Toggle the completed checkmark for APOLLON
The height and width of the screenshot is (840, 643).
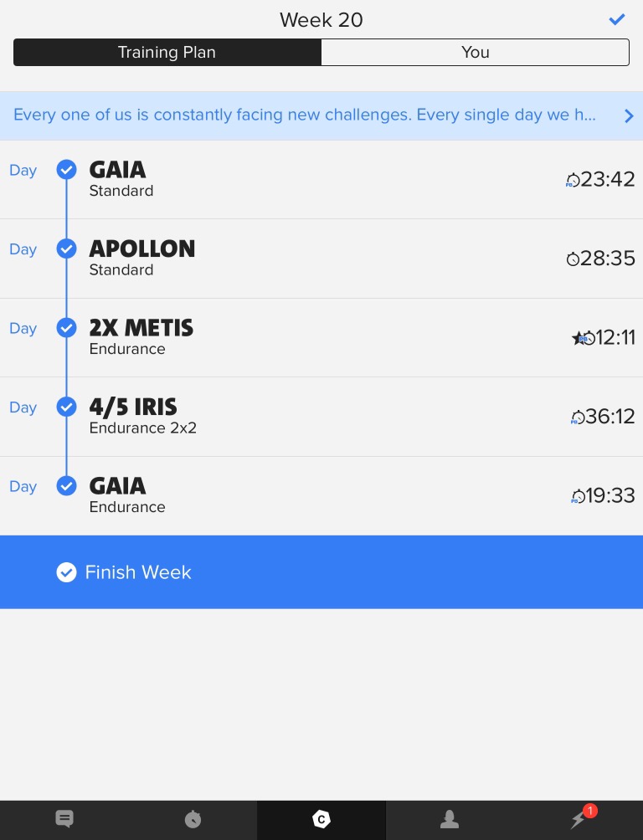point(66,248)
